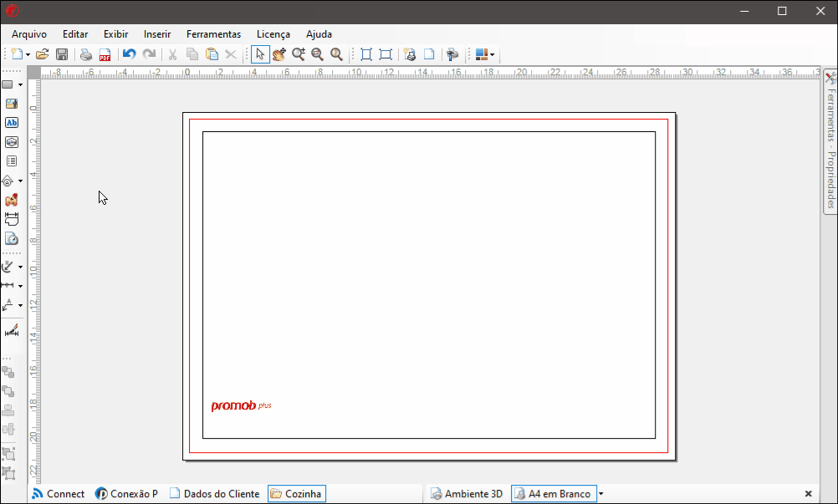The image size is (838, 504).
Task: Click second frame icon beside magnifiers
Action: [386, 54]
